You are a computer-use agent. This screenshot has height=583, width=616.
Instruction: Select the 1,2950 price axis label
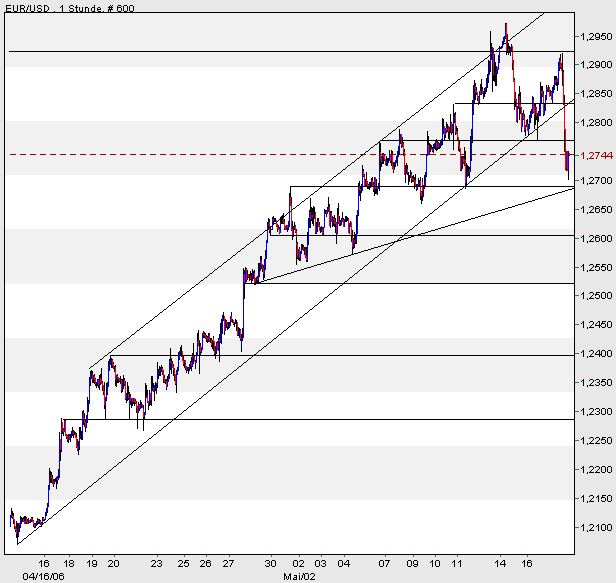click(596, 37)
